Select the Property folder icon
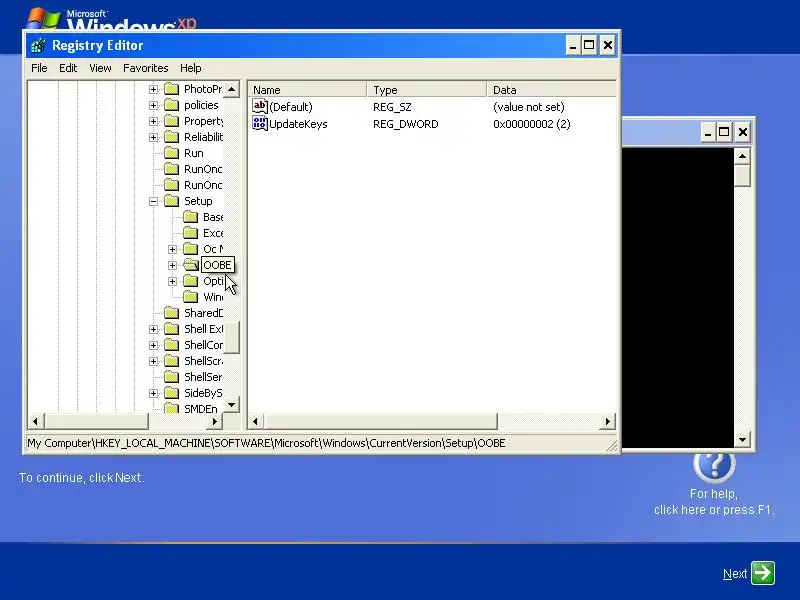 172,121
